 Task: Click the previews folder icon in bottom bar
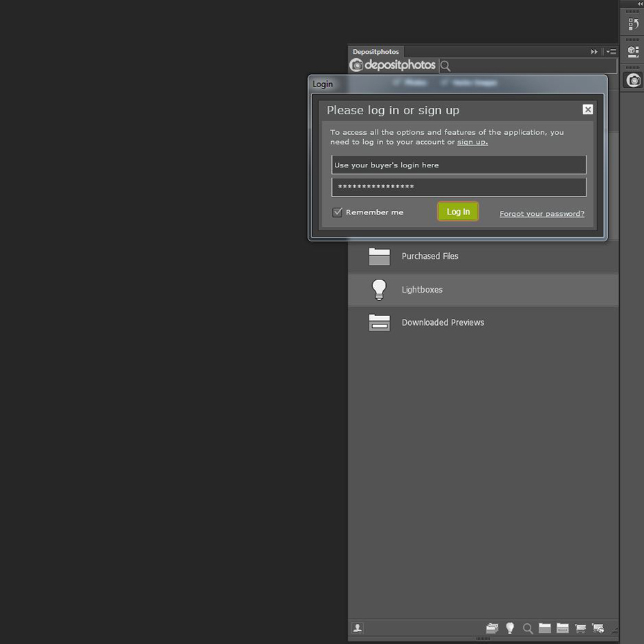coord(562,627)
